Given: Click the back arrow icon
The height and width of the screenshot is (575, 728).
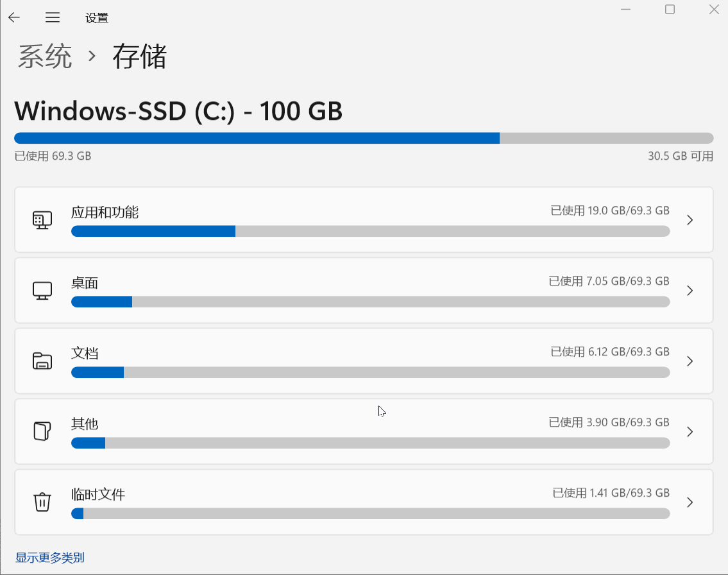Looking at the screenshot, I should (x=14, y=17).
